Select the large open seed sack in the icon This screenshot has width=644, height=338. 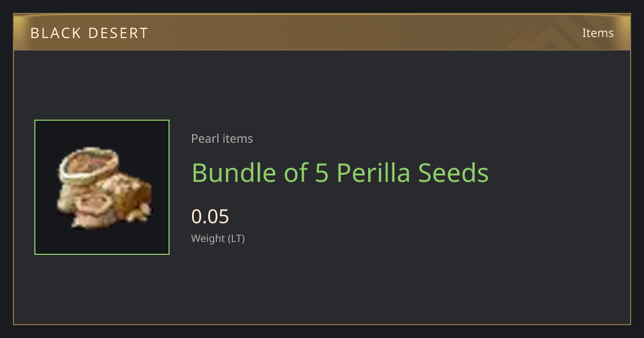coord(89,166)
